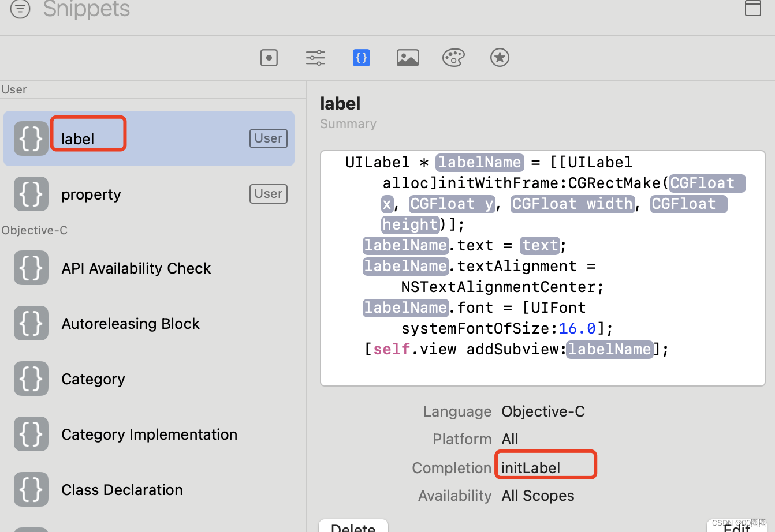Click the Completion field showing initLabel
This screenshot has height=532, width=775.
coord(545,467)
